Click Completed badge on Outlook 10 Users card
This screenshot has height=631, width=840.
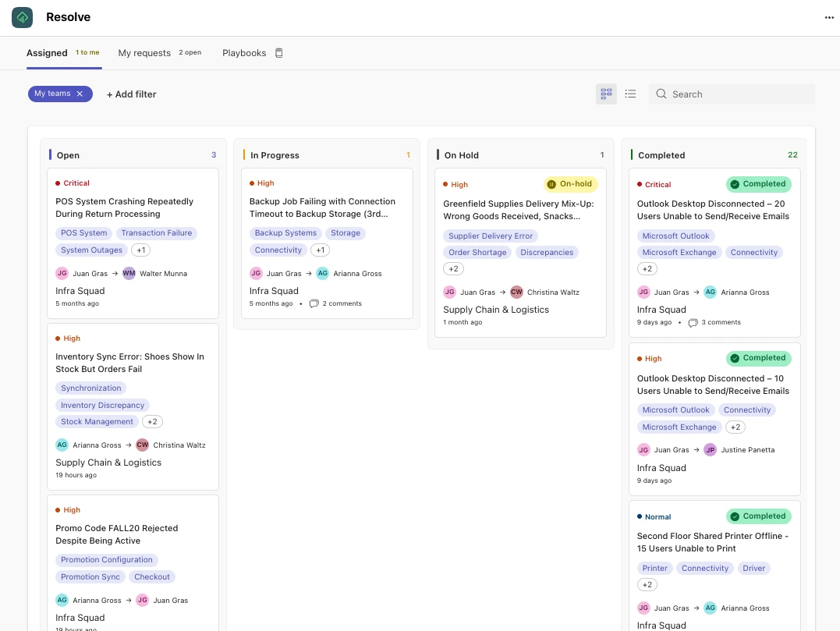759,358
